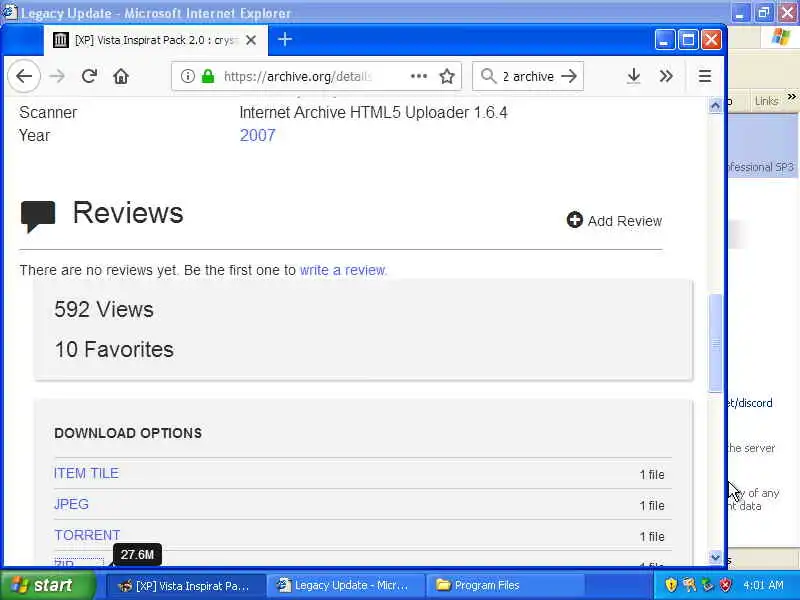Screen dimensions: 800x600
Task: Click page scrollbar down arrow
Action: pyautogui.click(x=715, y=558)
